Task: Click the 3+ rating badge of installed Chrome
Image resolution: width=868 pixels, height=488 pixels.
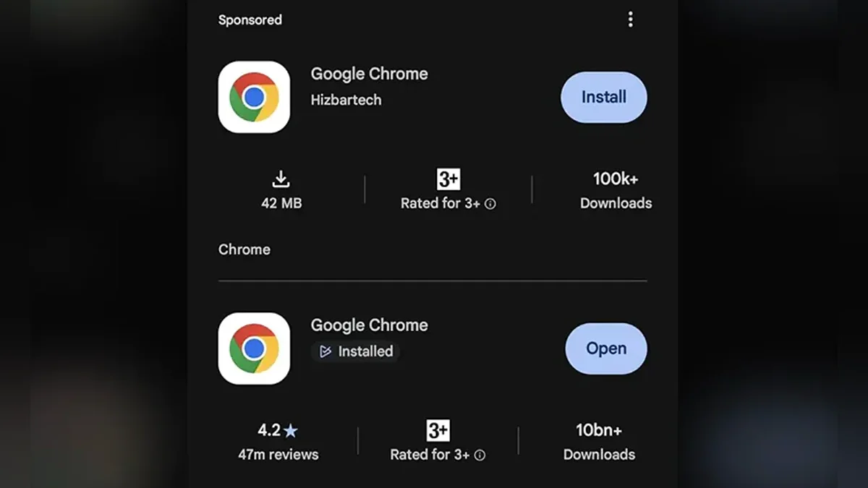Action: pyautogui.click(x=438, y=431)
